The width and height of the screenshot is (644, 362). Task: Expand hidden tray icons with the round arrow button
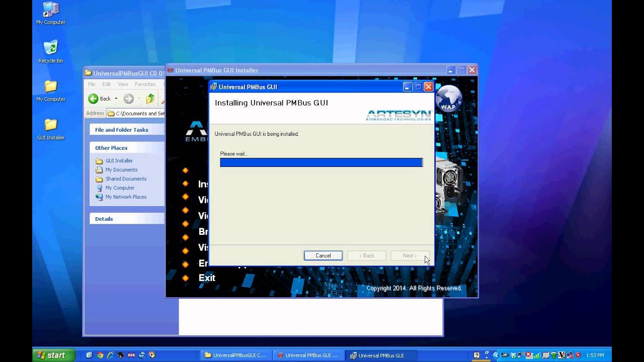tap(496, 355)
